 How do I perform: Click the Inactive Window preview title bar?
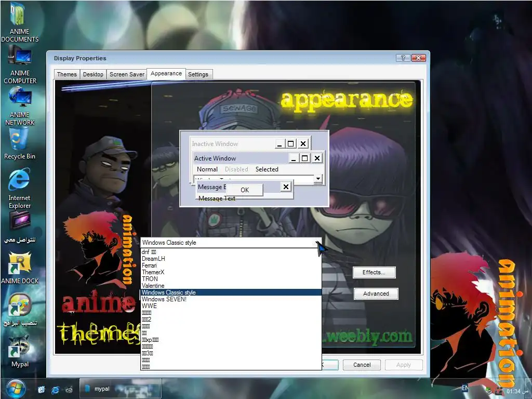coord(233,144)
